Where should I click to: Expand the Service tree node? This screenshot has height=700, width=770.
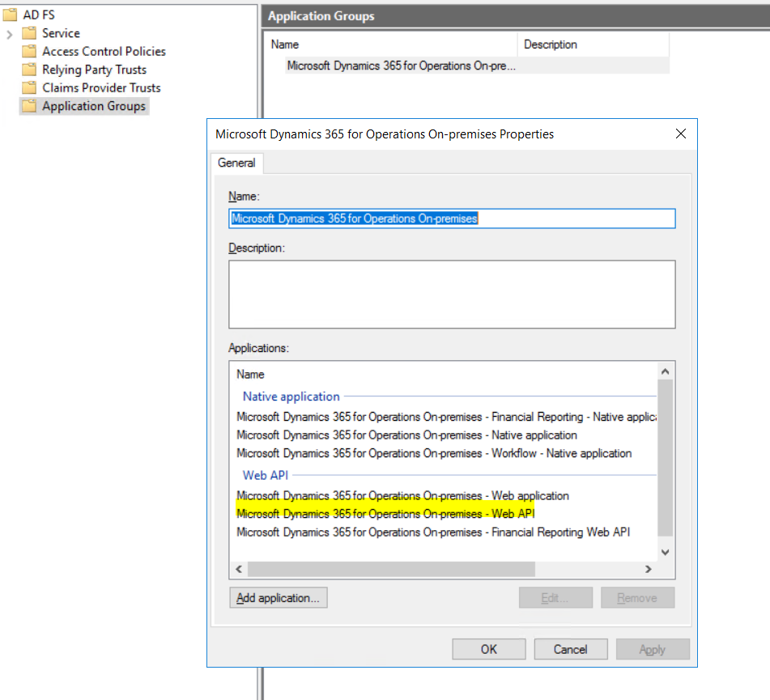click(10, 34)
